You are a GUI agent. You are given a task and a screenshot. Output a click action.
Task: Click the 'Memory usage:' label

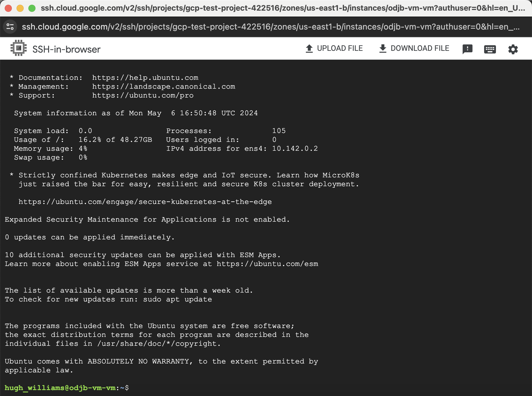(x=43, y=149)
